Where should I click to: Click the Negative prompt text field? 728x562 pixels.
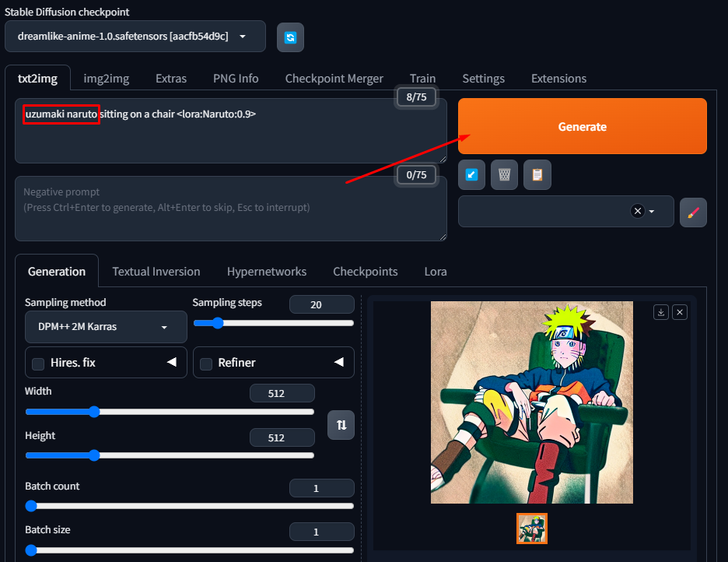pos(230,208)
